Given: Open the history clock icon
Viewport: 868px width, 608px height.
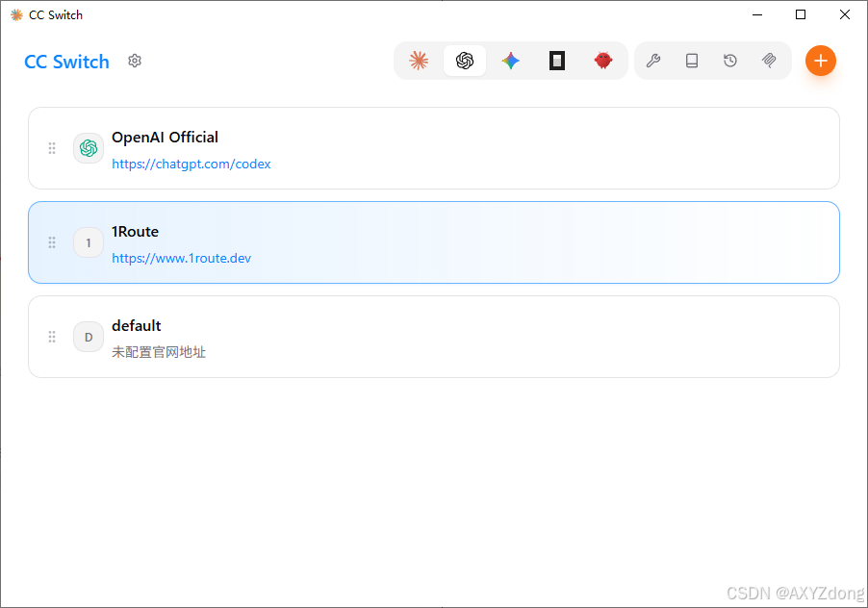Looking at the screenshot, I should 730,61.
